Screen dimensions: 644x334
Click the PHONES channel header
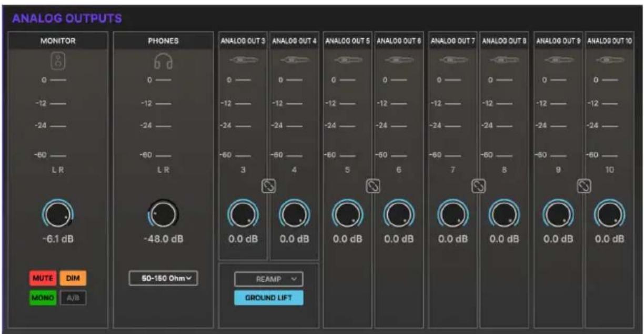click(163, 41)
